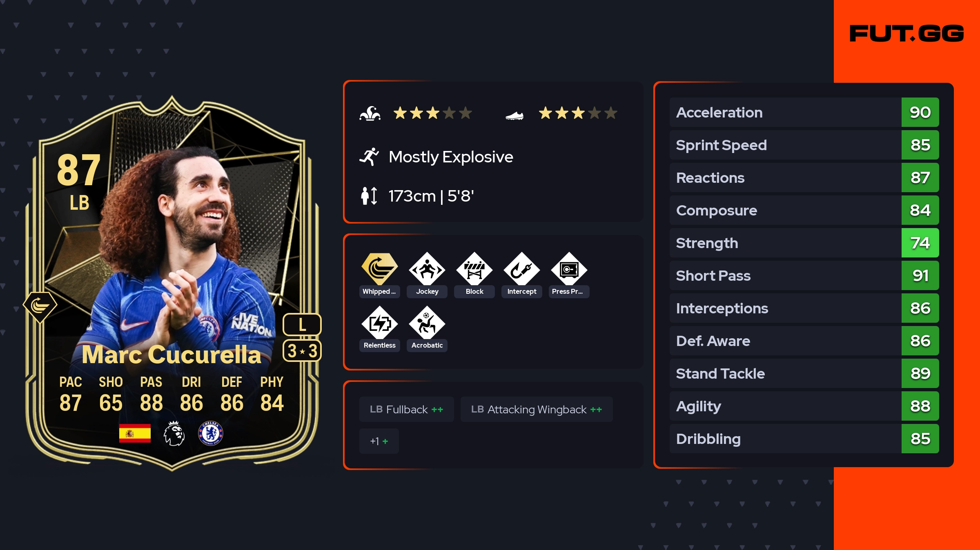Expand the +1 additional roles chip
This screenshot has height=550, width=980.
[x=379, y=441]
